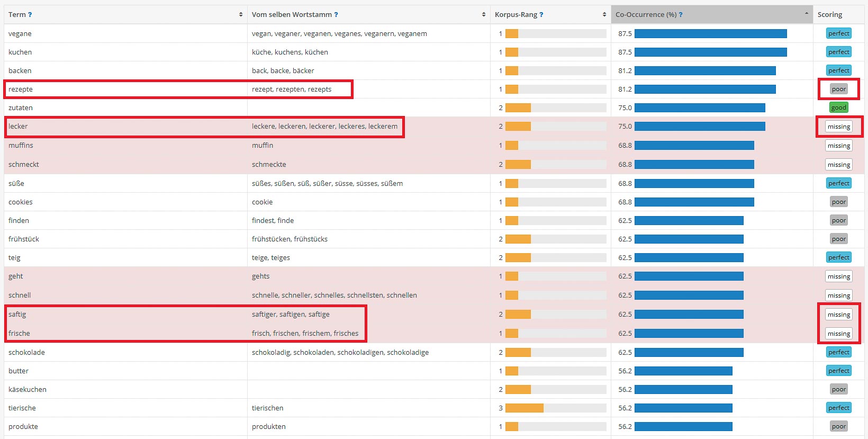Click the help icon next to Term
Screen dimensions: 868x439
point(30,15)
